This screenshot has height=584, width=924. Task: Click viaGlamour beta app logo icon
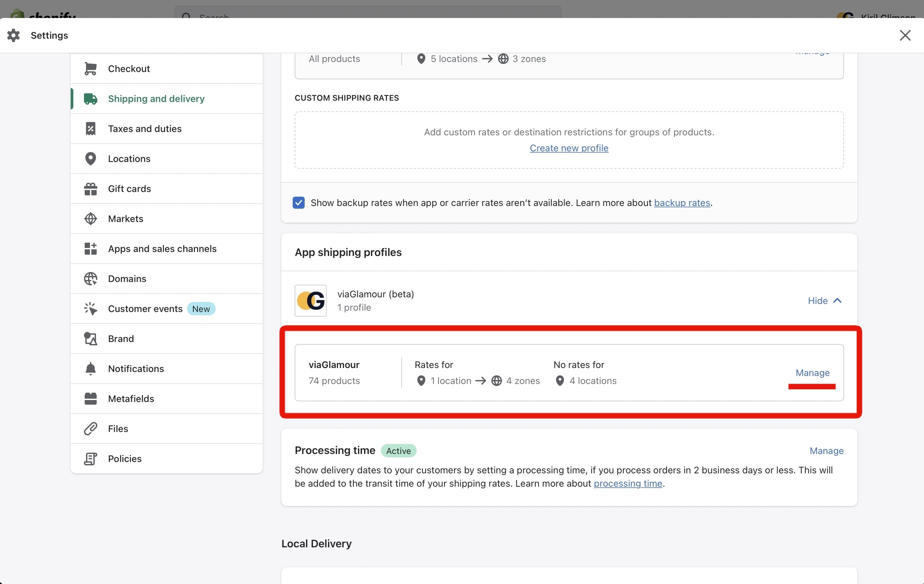pos(311,300)
